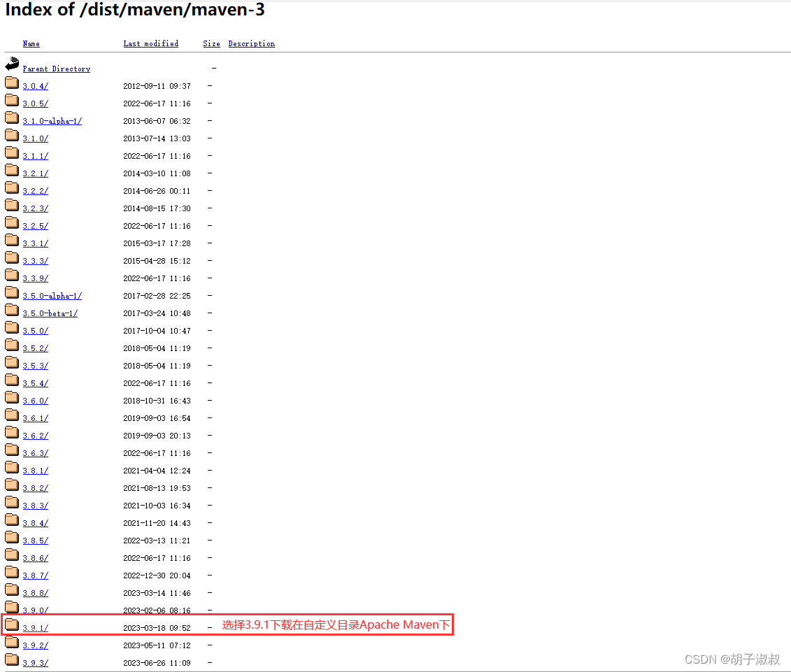Click the folder icon beside 3.8.8/

point(11,588)
